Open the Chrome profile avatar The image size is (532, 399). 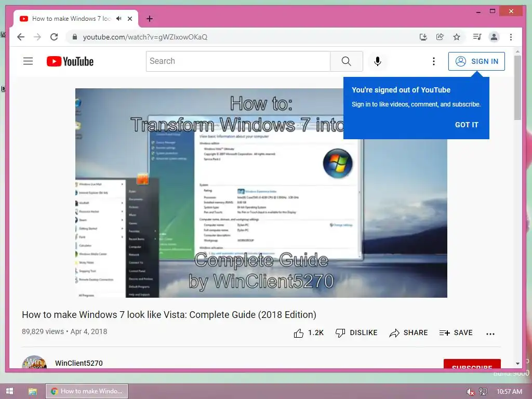tap(494, 37)
